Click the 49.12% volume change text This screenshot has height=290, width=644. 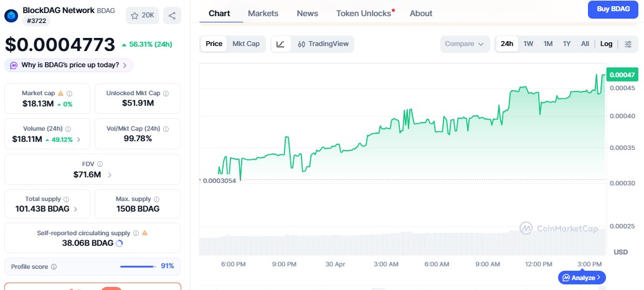pos(62,139)
